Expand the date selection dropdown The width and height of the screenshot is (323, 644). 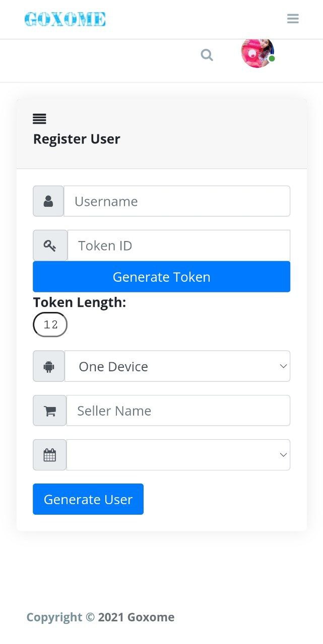click(x=177, y=454)
